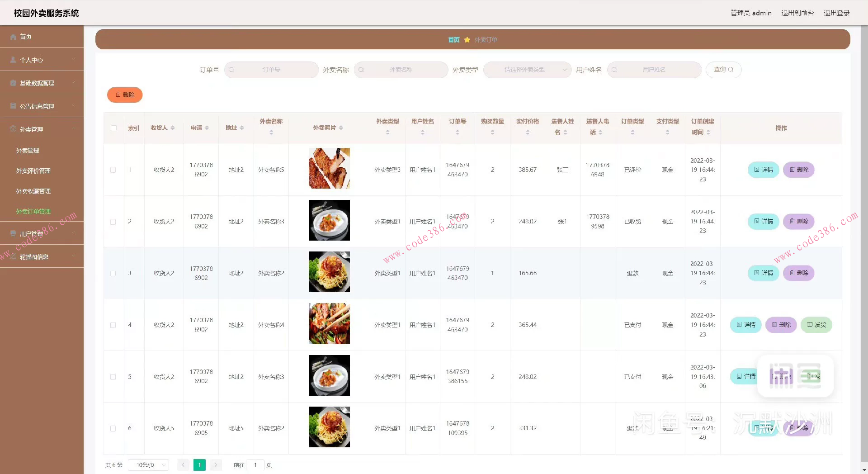This screenshot has height=474, width=868.
Task: Click the search icon in the 订单号 field
Action: pyautogui.click(x=231, y=70)
